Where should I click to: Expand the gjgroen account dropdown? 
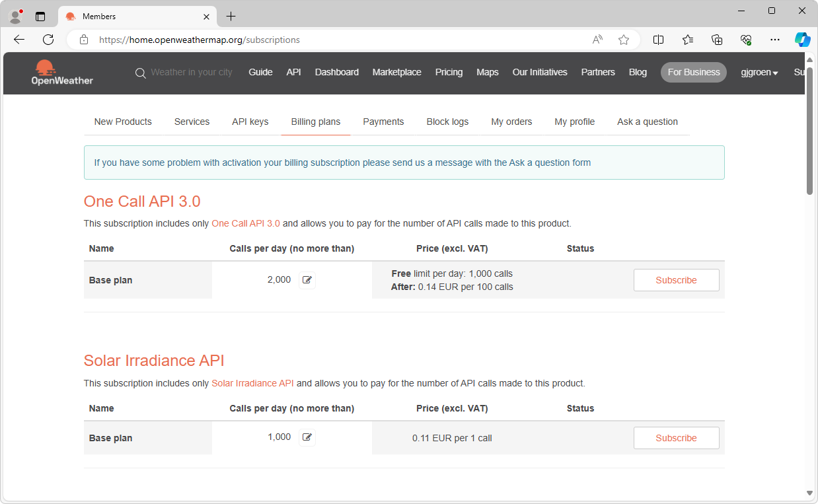click(759, 73)
